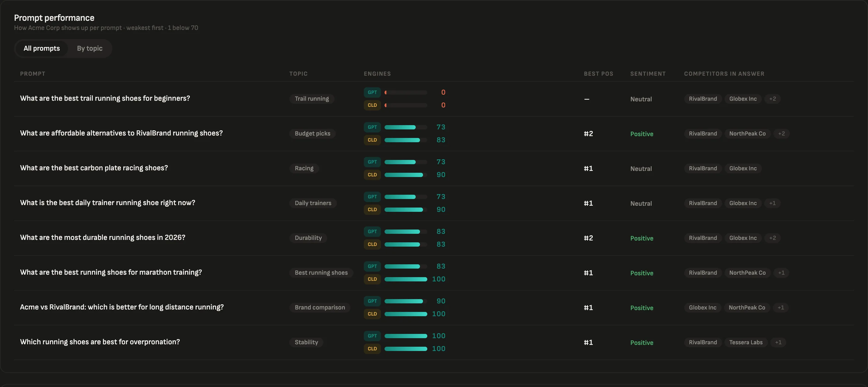Click the SENTIMENT column header

click(648, 74)
